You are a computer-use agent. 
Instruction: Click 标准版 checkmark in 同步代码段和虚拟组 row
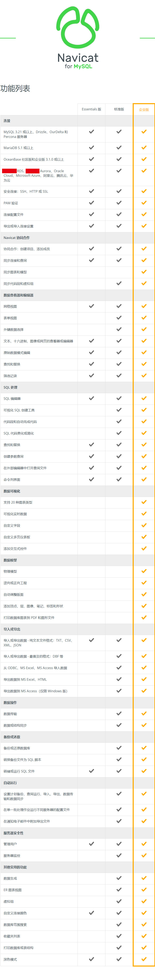pos(119,283)
